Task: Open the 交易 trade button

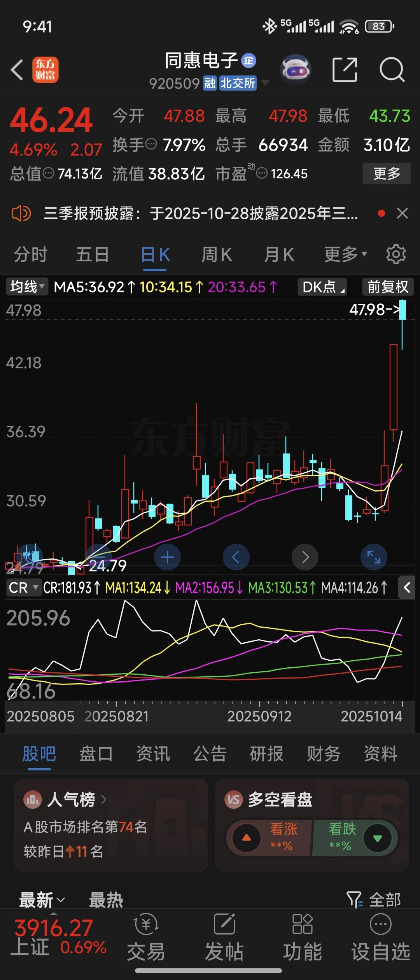Action: [146, 937]
